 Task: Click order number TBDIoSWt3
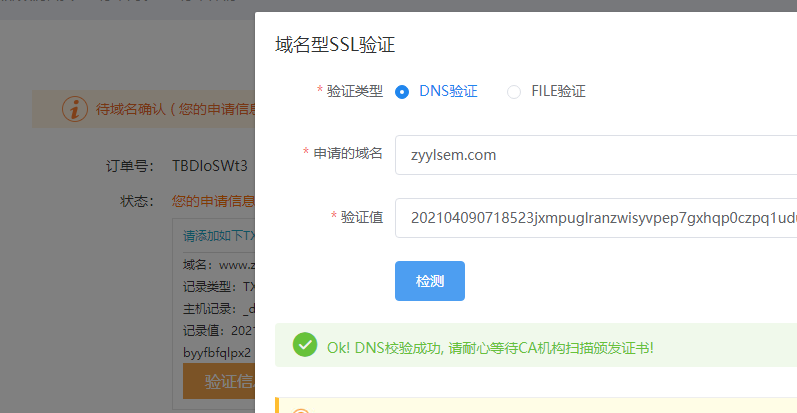point(209,164)
